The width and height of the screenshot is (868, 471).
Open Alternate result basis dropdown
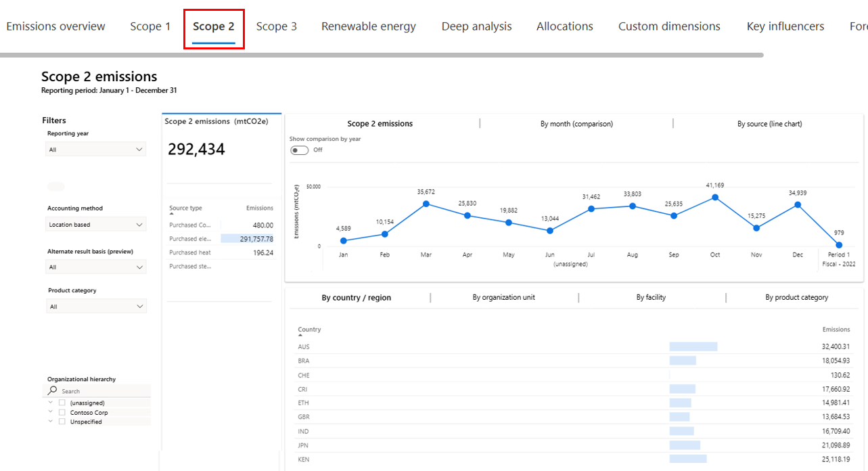(96, 267)
